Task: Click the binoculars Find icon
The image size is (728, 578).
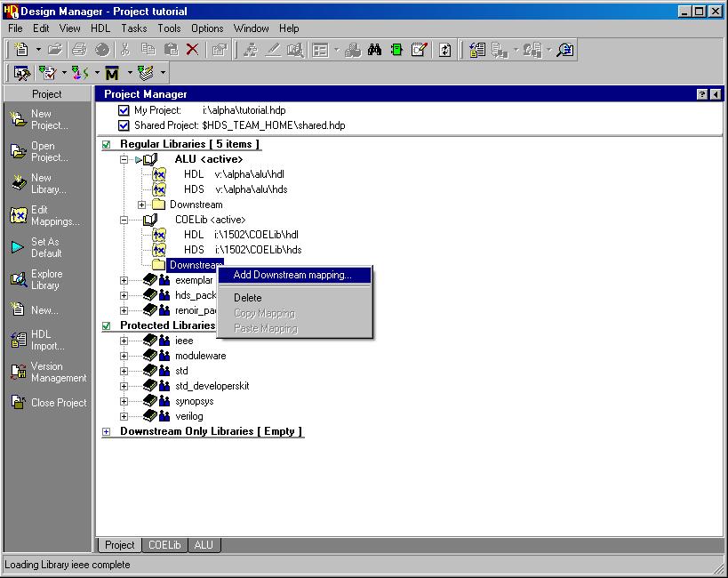Action: coord(374,49)
